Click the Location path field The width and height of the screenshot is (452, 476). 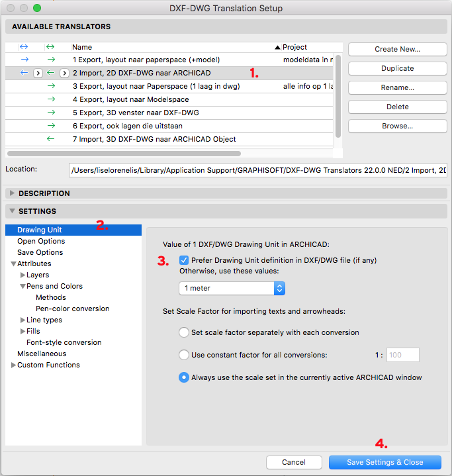[x=258, y=170]
